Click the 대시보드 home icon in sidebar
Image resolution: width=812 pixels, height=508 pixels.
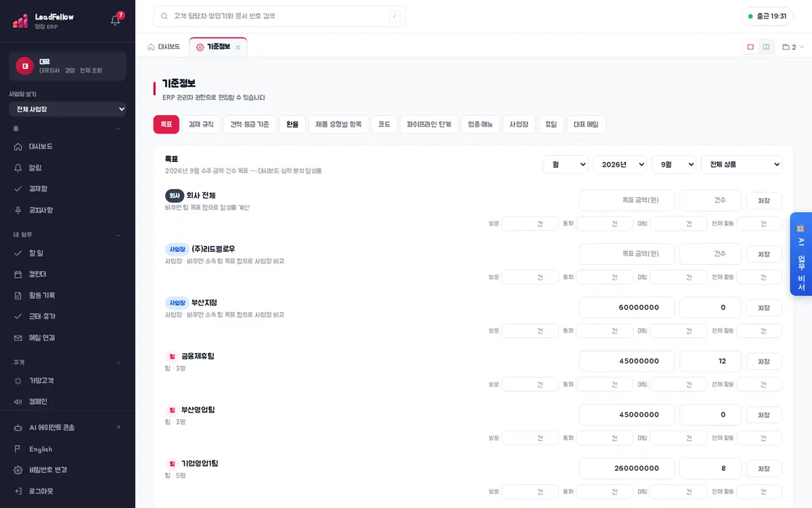pyautogui.click(x=18, y=146)
